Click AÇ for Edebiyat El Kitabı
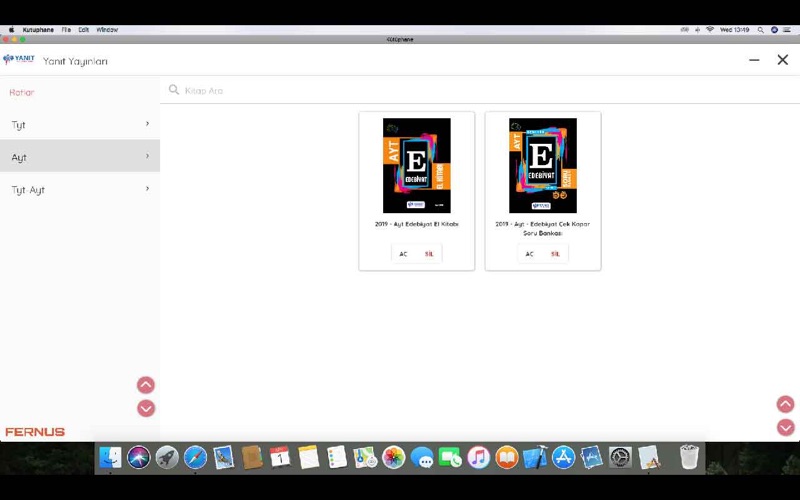 (403, 254)
